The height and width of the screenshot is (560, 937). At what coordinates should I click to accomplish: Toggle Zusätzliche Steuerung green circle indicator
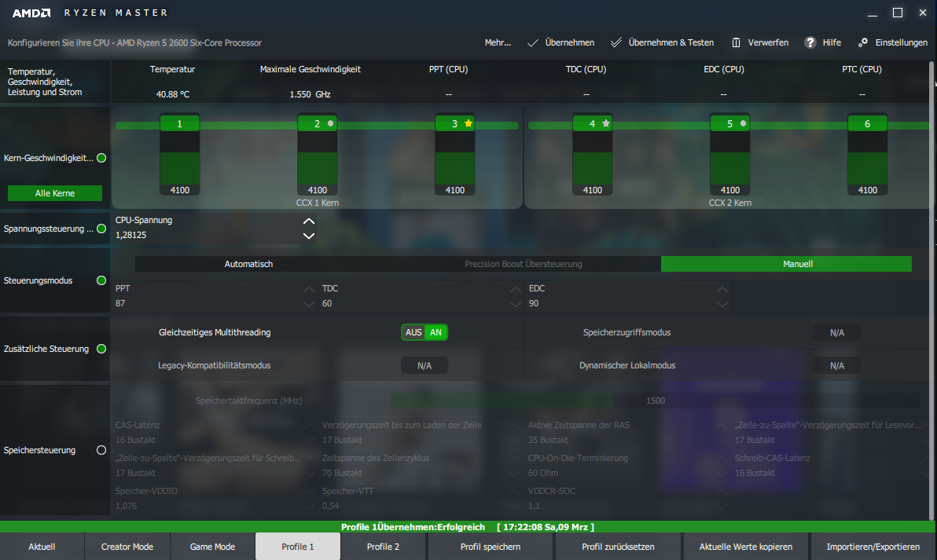point(101,349)
